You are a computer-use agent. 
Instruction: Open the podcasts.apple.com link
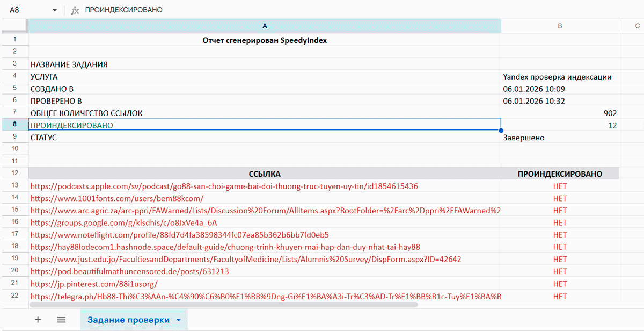click(224, 186)
